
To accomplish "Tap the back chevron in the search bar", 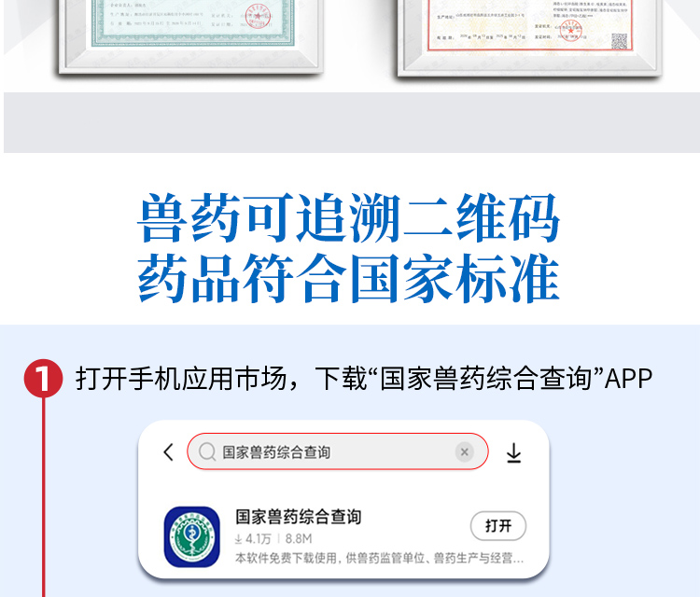I will point(168,452).
